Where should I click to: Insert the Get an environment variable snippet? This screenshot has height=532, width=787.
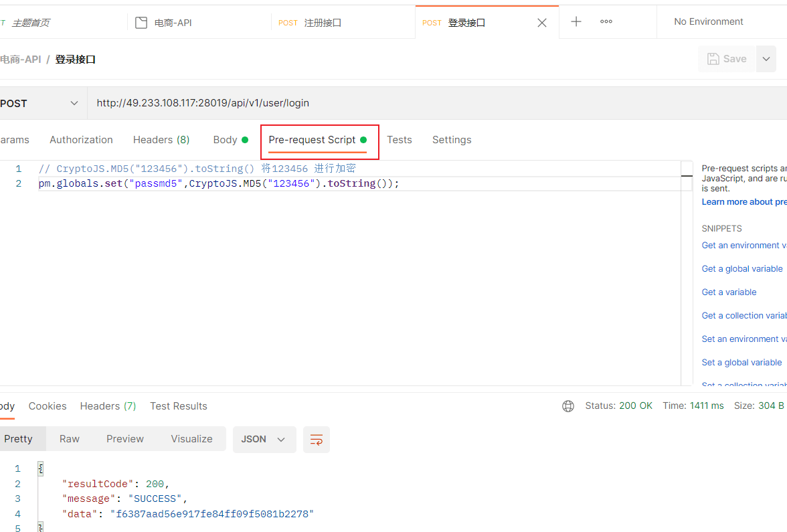pyautogui.click(x=744, y=246)
